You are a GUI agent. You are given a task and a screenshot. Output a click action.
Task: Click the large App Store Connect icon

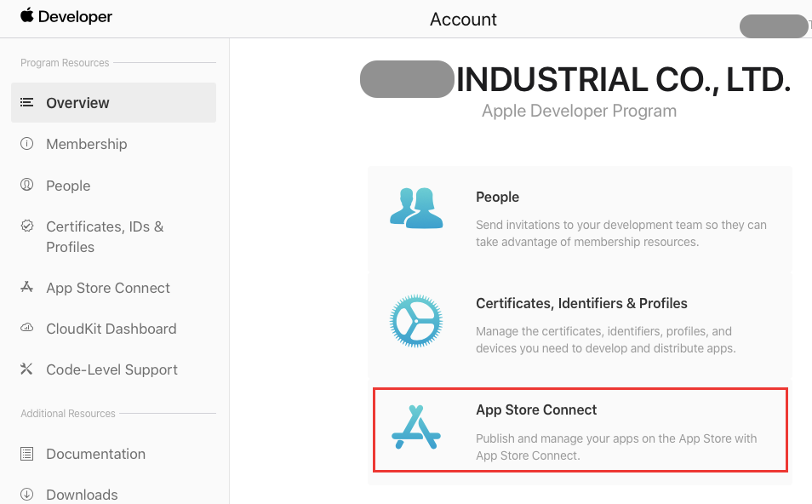coord(416,427)
